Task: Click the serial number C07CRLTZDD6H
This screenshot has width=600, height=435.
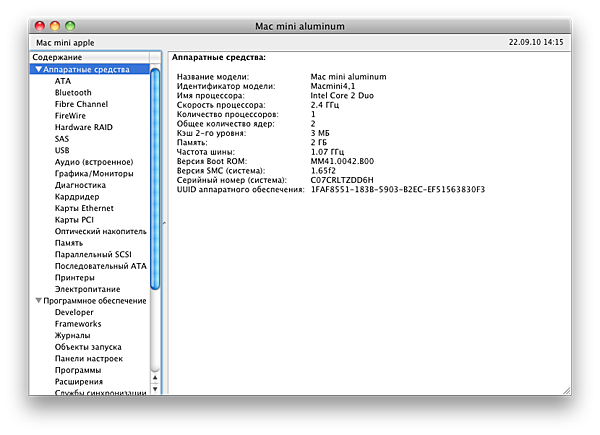Action: click(x=342, y=180)
